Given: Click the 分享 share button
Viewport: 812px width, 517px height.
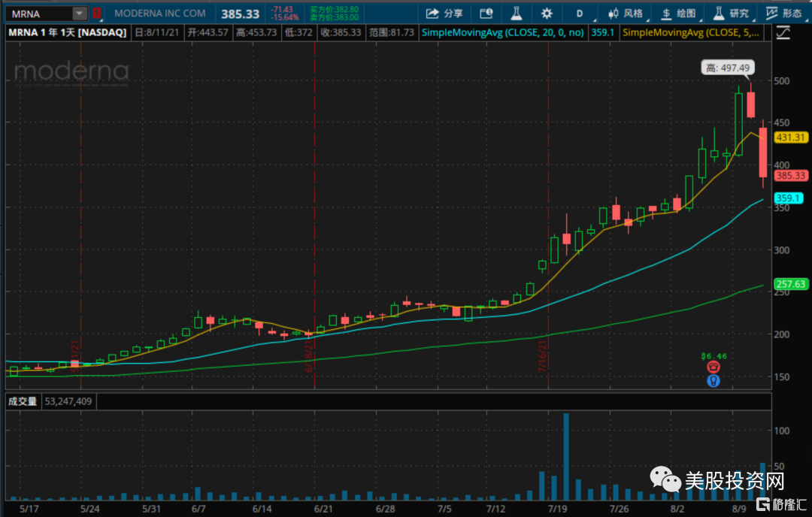Looking at the screenshot, I should click(444, 14).
